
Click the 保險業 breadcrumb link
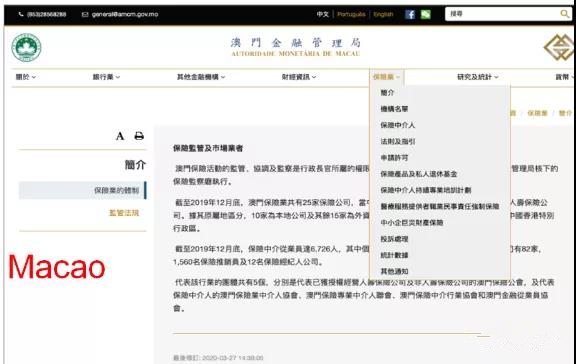[x=537, y=113]
